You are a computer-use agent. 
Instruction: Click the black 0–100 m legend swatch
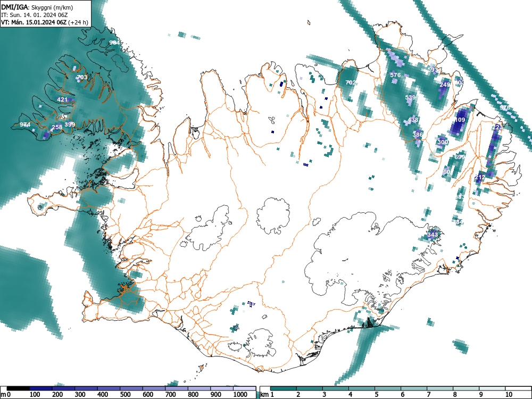[18, 388]
